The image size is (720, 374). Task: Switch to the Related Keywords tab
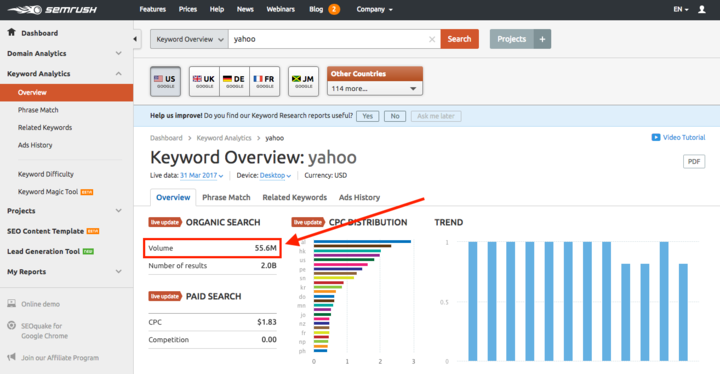tap(295, 198)
